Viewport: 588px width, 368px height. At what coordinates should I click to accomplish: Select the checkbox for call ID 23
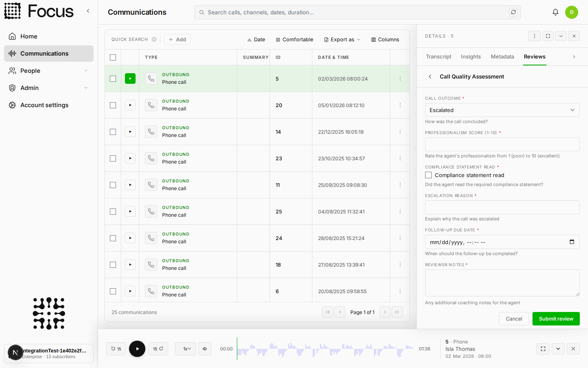coord(113,158)
